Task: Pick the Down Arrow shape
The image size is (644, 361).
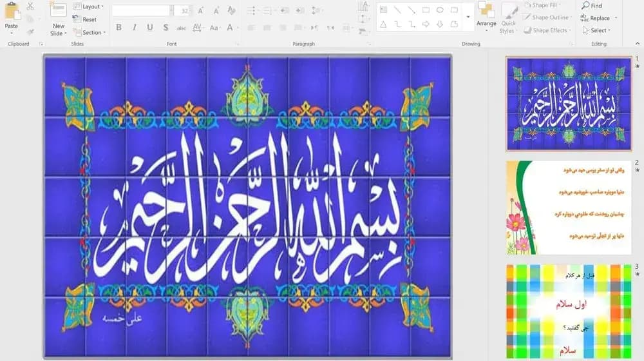Action: pos(440,24)
